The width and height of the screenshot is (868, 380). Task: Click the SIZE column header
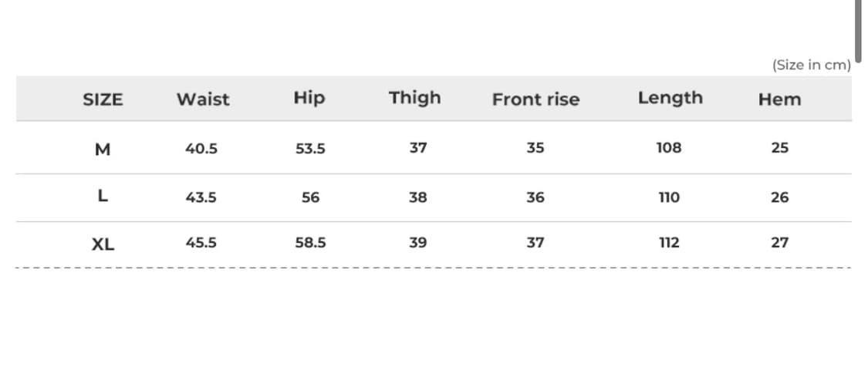[x=103, y=99]
